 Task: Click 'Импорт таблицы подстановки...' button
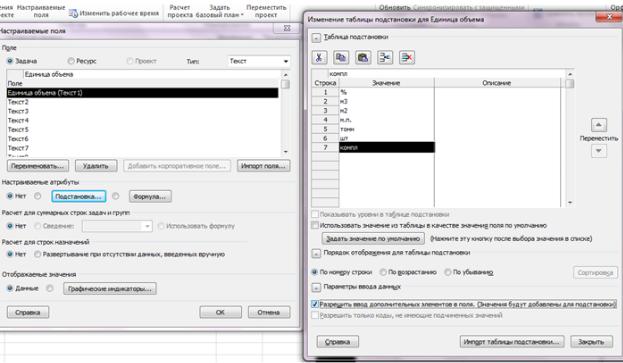(x=512, y=342)
